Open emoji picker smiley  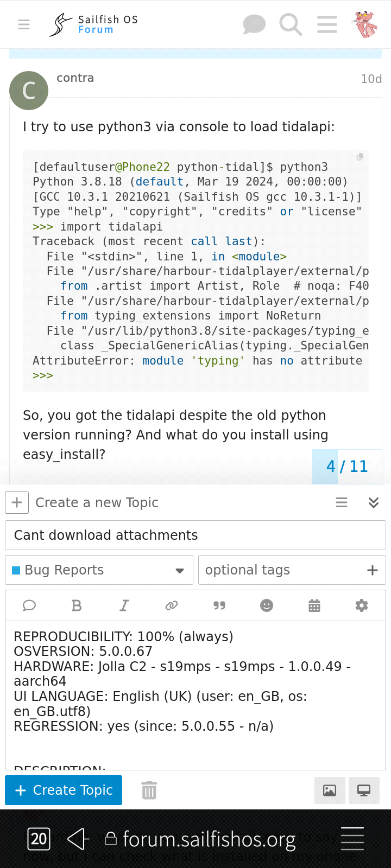[x=267, y=605]
